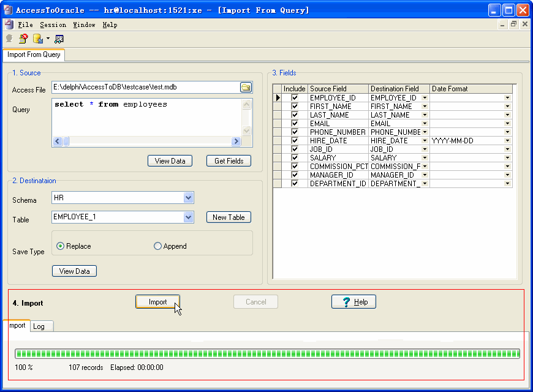Viewport: 533px width, 392px height.
Task: Click query vertical scrollbar down arrow
Action: point(247,130)
